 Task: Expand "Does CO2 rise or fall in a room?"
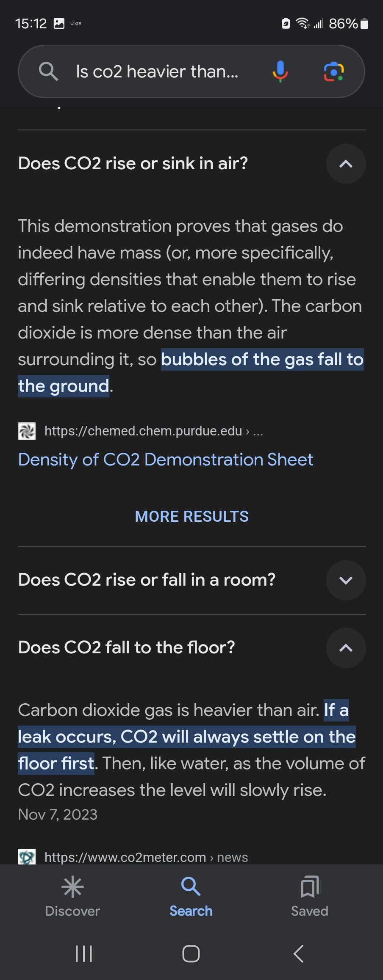tap(346, 580)
